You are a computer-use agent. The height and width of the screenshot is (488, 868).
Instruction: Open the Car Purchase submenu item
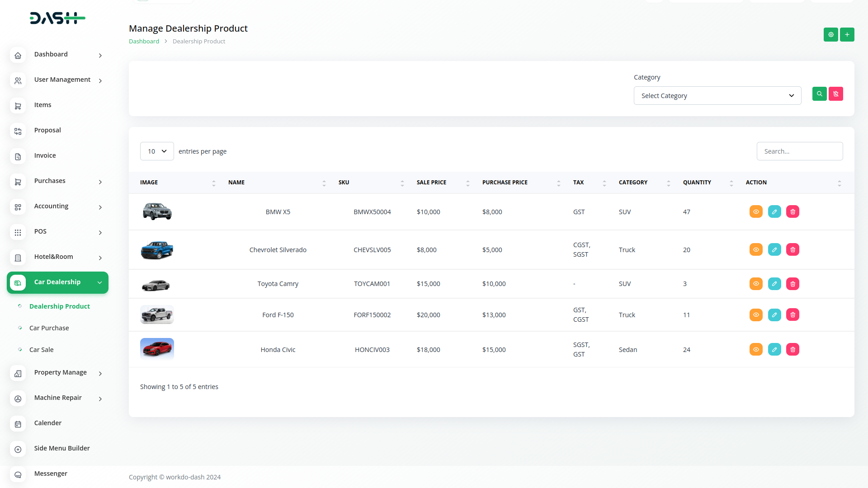click(x=49, y=328)
